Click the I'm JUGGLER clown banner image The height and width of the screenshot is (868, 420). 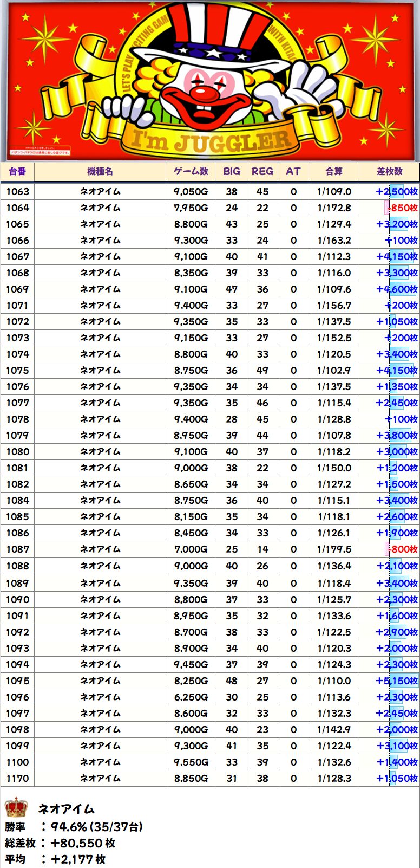pos(210,81)
